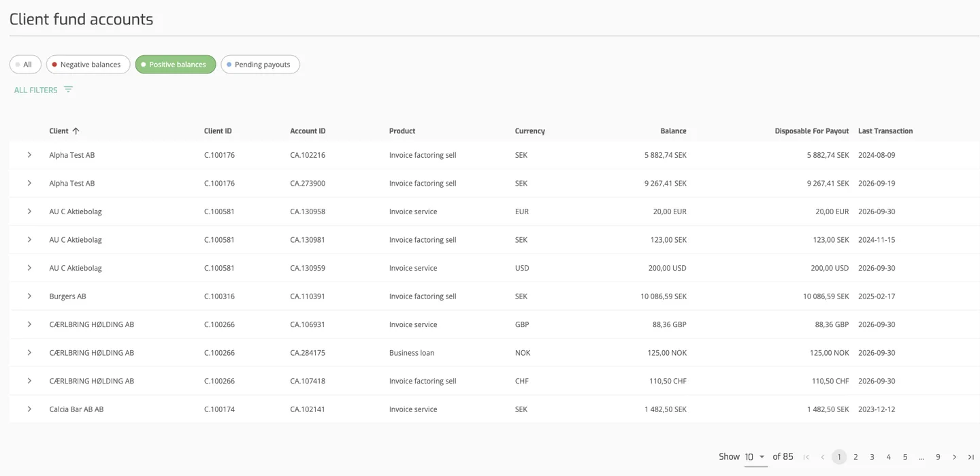Sort by Last Transaction column

point(885,131)
